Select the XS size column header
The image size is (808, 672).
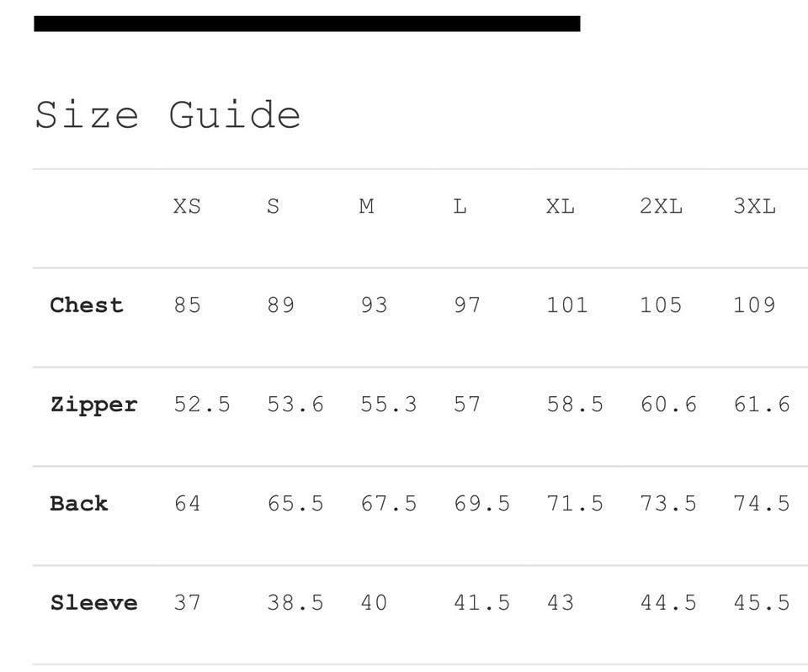[x=187, y=207]
